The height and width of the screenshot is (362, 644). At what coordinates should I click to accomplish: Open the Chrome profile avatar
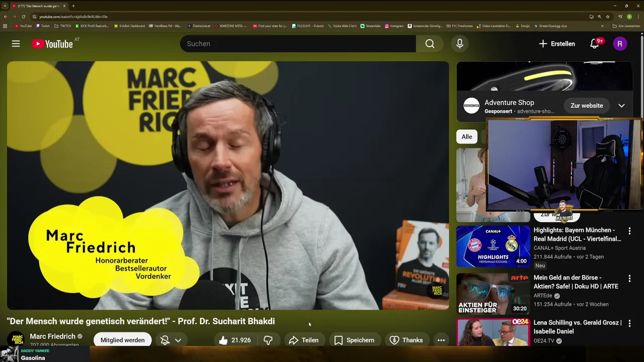point(629,17)
